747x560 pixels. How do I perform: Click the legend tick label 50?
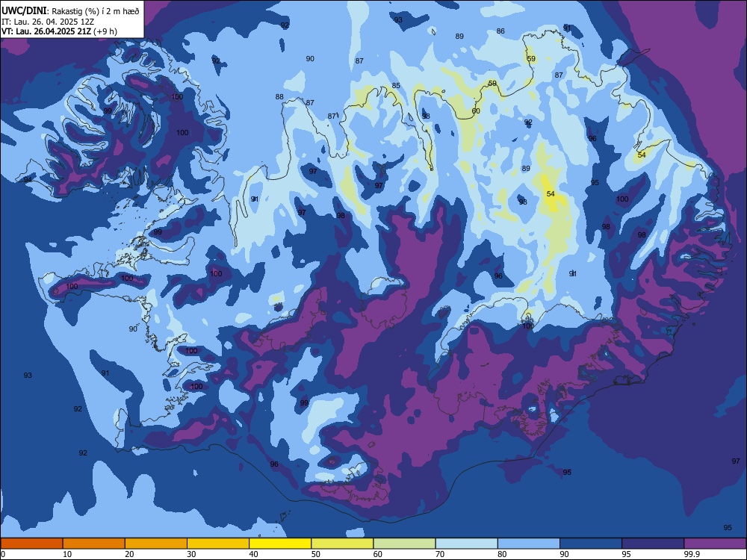click(x=316, y=554)
